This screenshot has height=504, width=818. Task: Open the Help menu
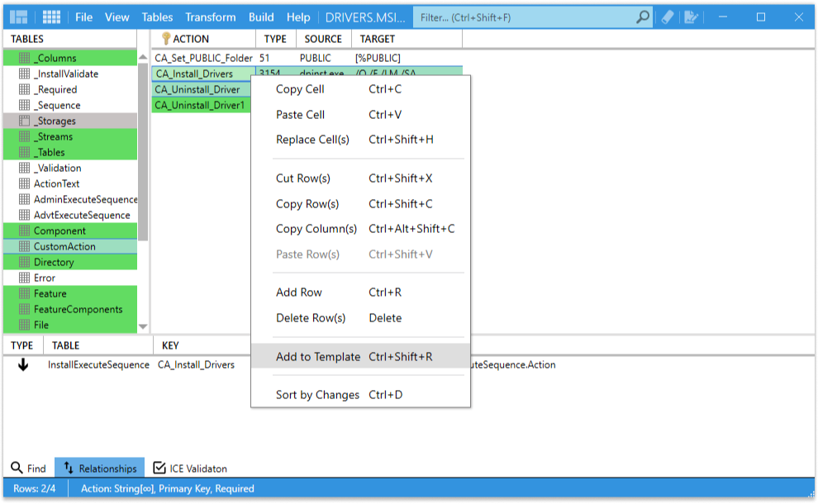pos(298,17)
